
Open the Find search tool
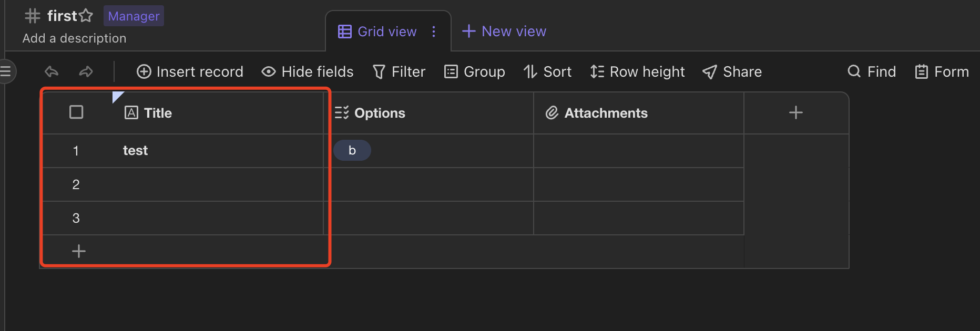[x=872, y=71]
